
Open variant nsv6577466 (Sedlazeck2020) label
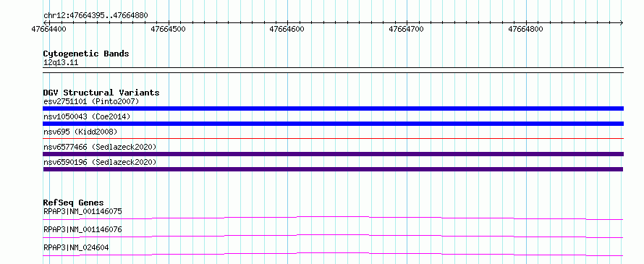pos(100,147)
